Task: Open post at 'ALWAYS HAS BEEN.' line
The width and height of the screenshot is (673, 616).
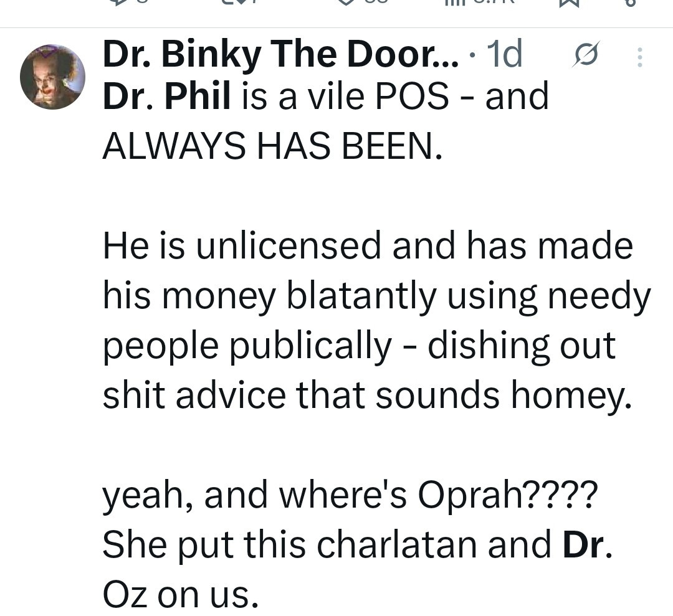Action: tap(272, 145)
